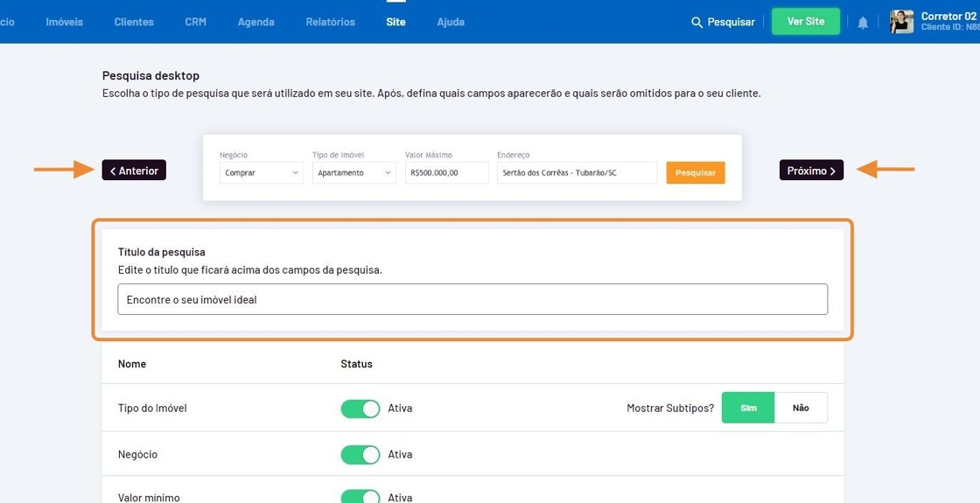Disable the Negócio field toggle
The width and height of the screenshot is (980, 503).
coord(360,455)
